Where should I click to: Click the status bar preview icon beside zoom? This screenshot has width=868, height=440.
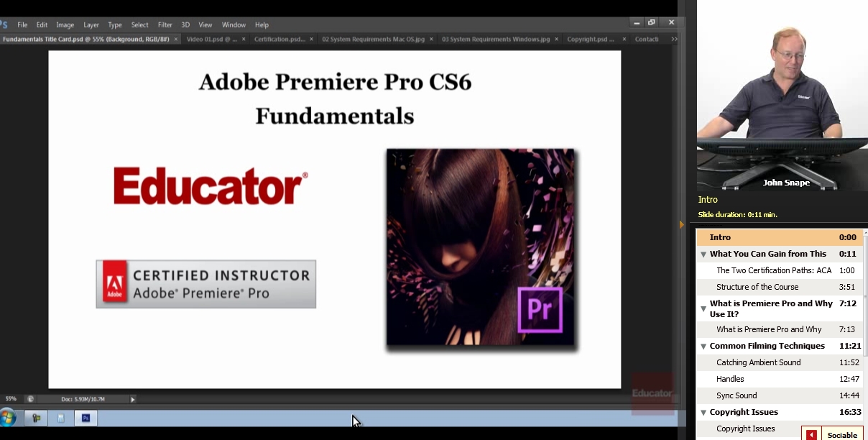[x=30, y=399]
